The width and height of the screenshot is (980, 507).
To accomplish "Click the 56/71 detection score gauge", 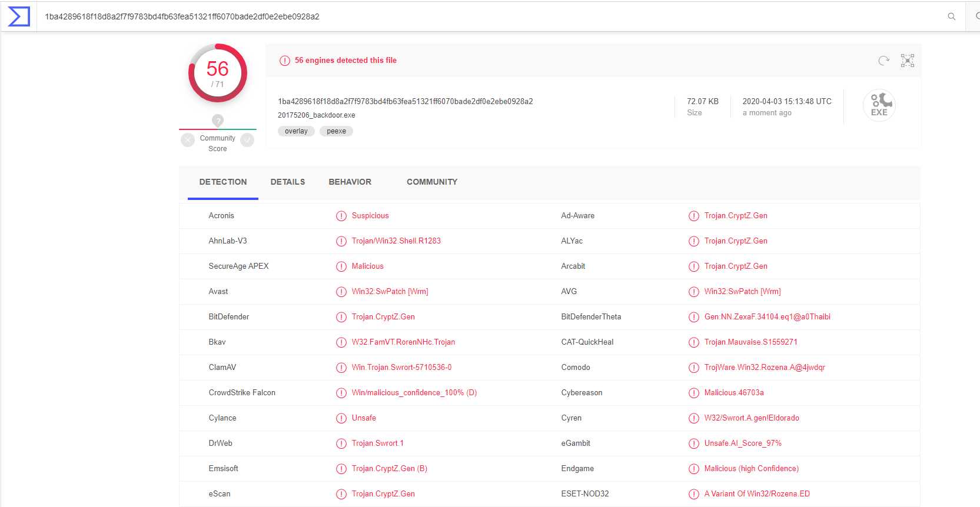I will click(x=218, y=73).
